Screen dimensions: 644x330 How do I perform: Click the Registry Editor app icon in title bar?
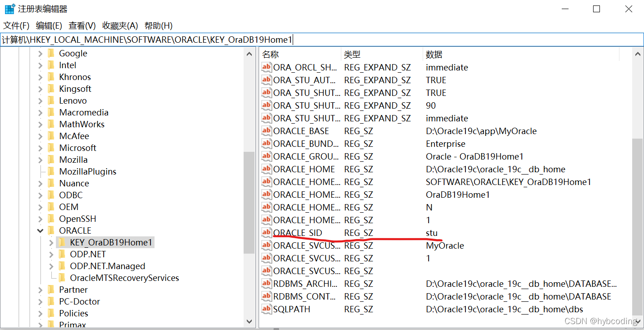point(10,9)
